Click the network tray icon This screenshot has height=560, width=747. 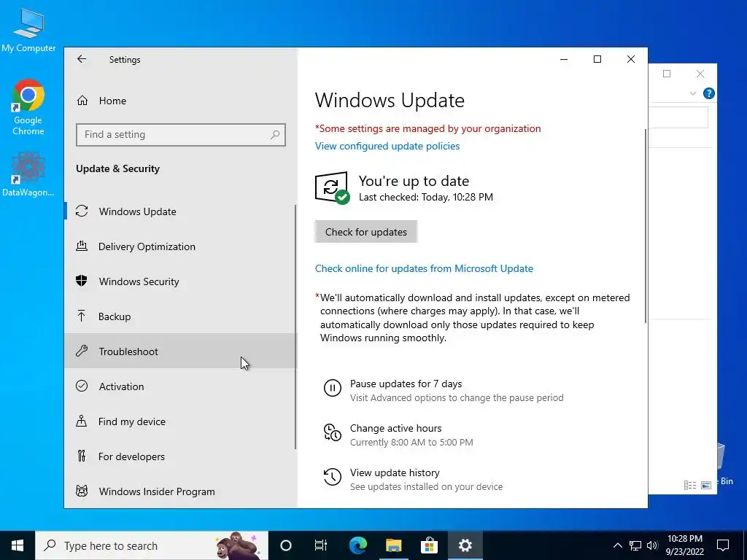[x=635, y=545]
